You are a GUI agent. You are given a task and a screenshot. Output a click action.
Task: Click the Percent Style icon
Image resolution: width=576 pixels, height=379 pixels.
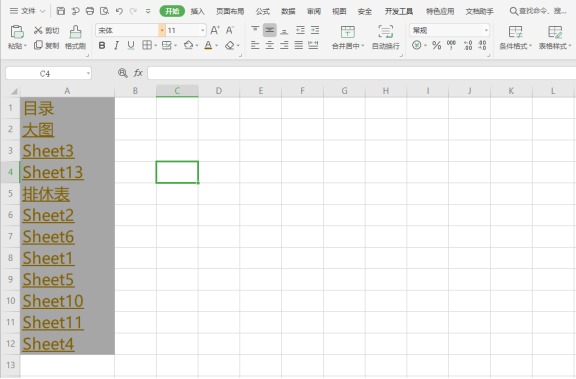pyautogui.click(x=436, y=46)
